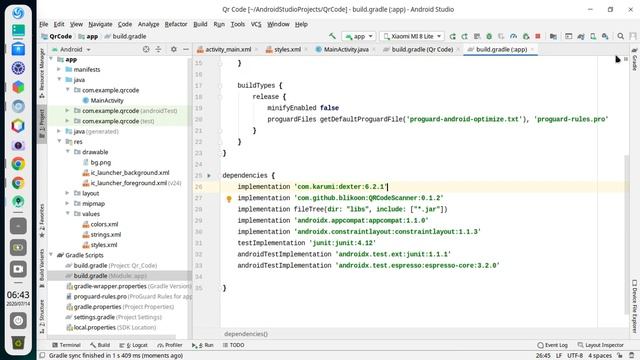Click the Make Project hammer icon
The image size is (640, 360).
(332, 36)
